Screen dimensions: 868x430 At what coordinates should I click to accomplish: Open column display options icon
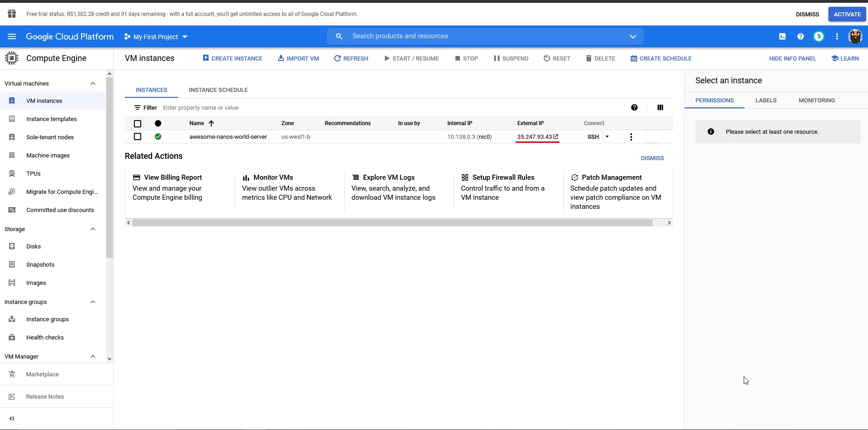pos(660,107)
